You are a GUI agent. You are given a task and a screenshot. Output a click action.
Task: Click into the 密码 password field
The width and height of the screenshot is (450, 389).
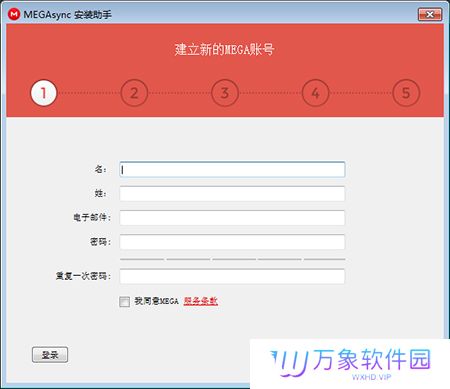[x=232, y=242]
